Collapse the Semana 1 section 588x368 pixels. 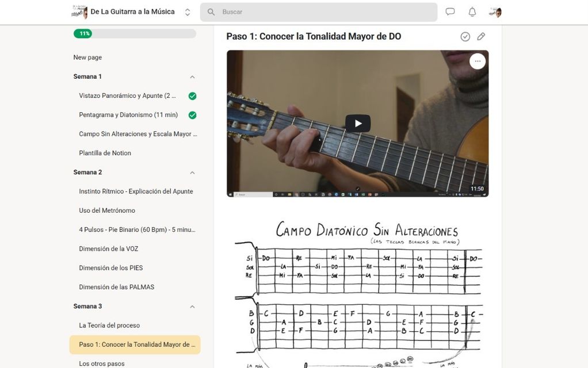tap(192, 77)
